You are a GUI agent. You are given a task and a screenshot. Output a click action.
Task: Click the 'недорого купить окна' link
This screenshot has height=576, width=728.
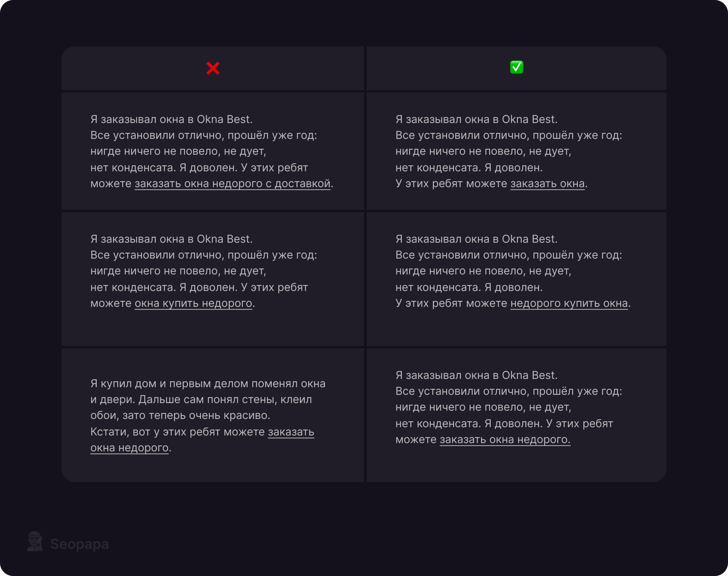[x=569, y=304]
